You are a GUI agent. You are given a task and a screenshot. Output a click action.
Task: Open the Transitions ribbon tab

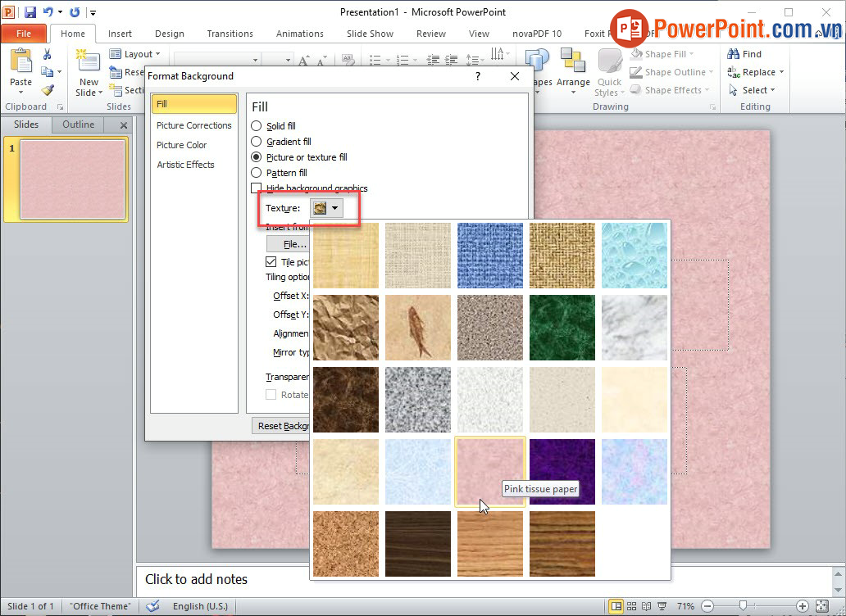[230, 34]
